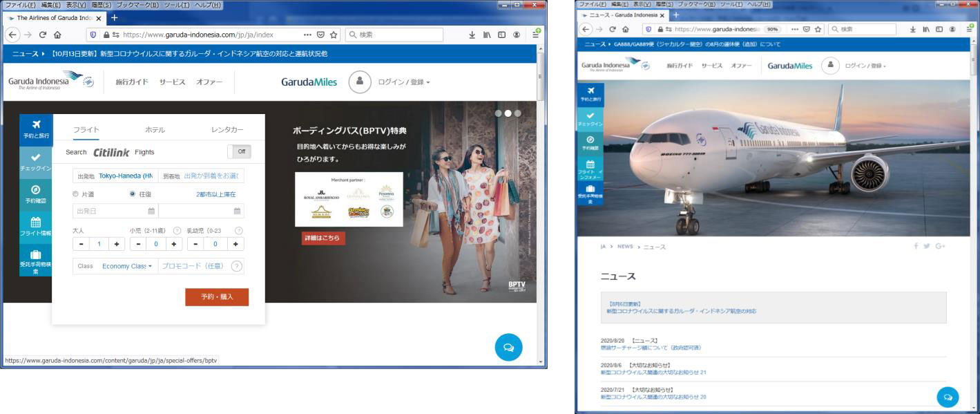
Task: Open 2都市以上滞在 multi-city link
Action: tap(215, 194)
